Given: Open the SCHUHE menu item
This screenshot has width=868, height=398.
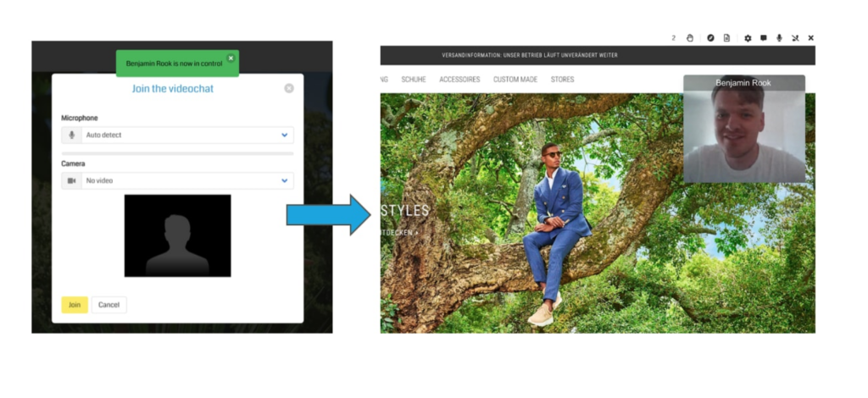Looking at the screenshot, I should pos(414,80).
